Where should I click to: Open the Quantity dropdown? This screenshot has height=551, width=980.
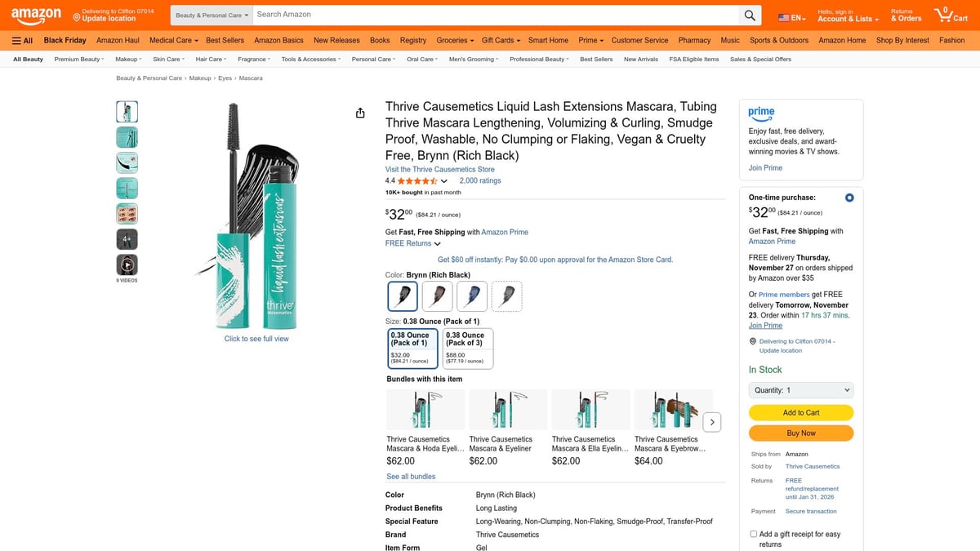800,389
